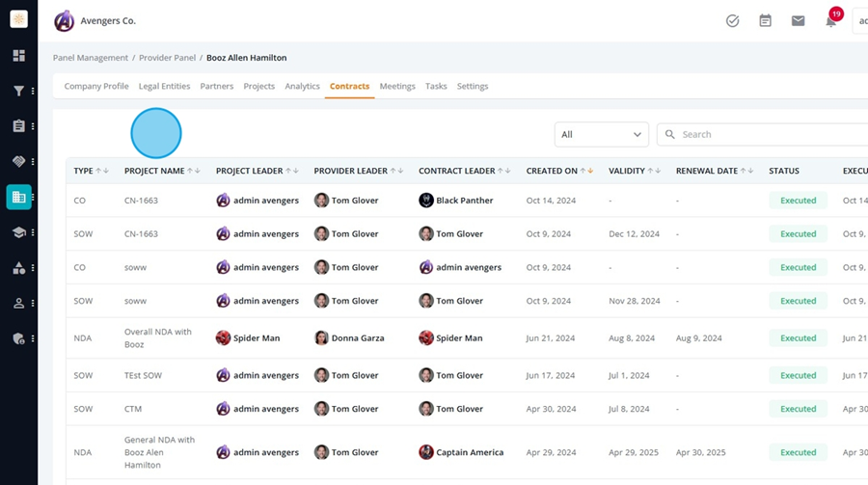This screenshot has width=868, height=485.
Task: Open CTM contract row
Action: (467, 409)
